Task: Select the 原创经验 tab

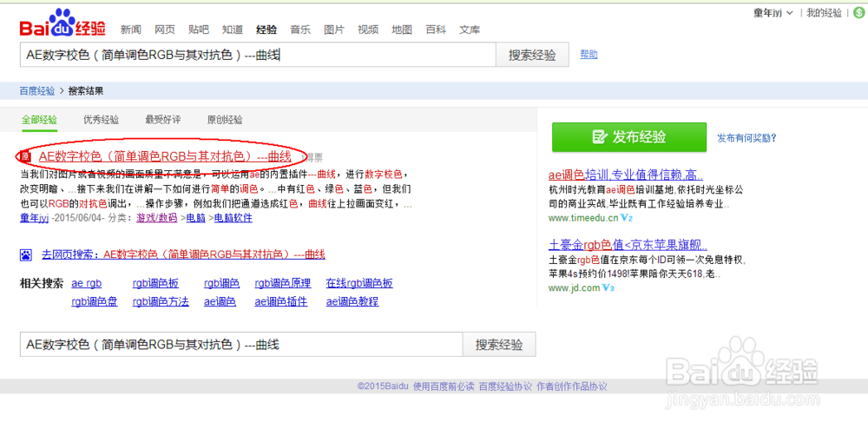Action: pos(225,120)
